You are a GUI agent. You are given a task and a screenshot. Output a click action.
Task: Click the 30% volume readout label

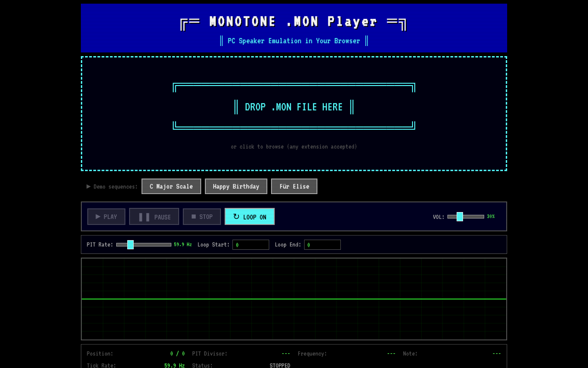click(491, 216)
